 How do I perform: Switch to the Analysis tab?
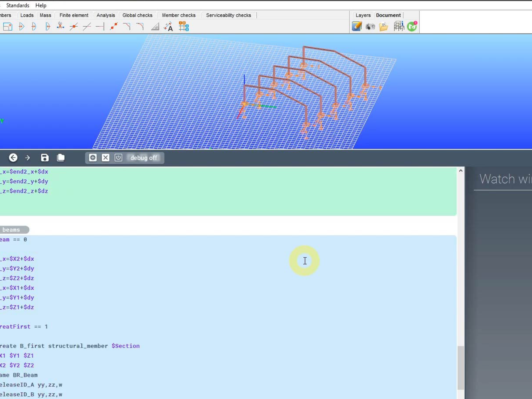tap(106, 15)
